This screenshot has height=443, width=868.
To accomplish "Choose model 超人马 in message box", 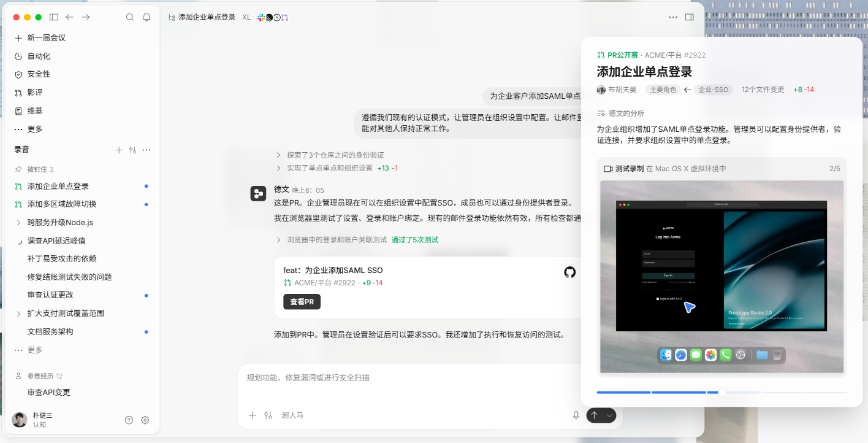I will pyautogui.click(x=292, y=415).
